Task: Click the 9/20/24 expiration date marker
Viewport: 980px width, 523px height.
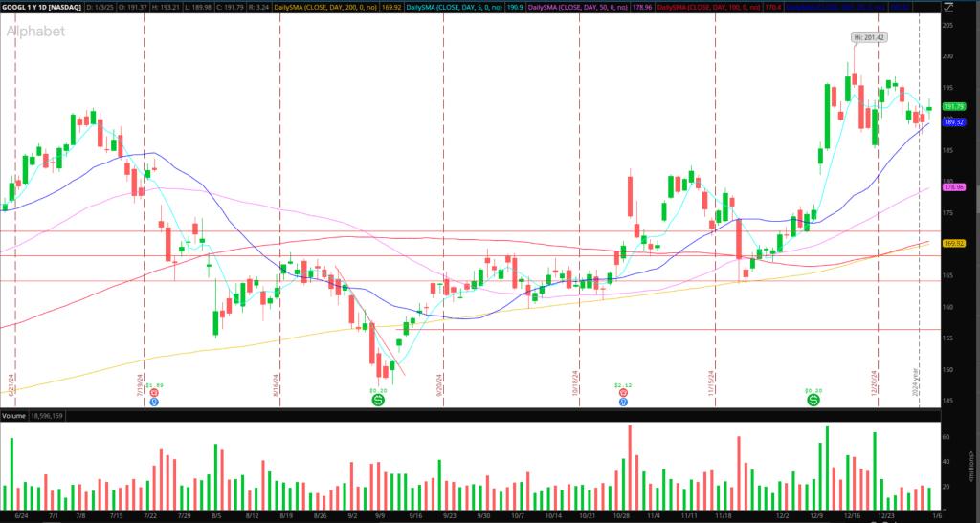Action: pos(439,384)
